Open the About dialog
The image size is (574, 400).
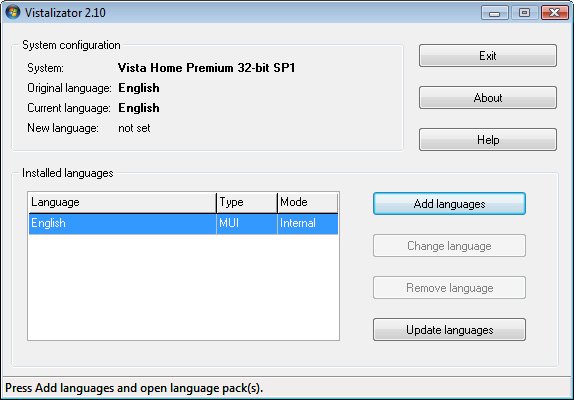(488, 98)
